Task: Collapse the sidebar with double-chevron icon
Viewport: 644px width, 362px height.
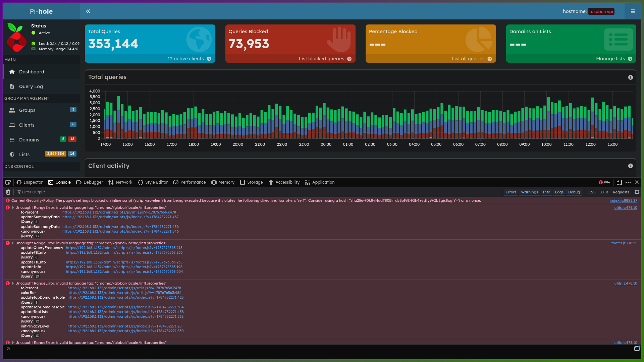Action: click(88, 11)
